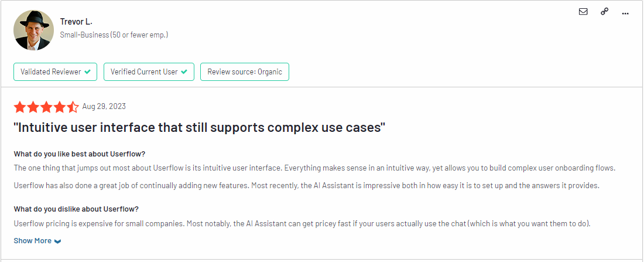Click the Show More chevron arrow
Image resolution: width=644 pixels, height=262 pixels.
click(x=57, y=241)
